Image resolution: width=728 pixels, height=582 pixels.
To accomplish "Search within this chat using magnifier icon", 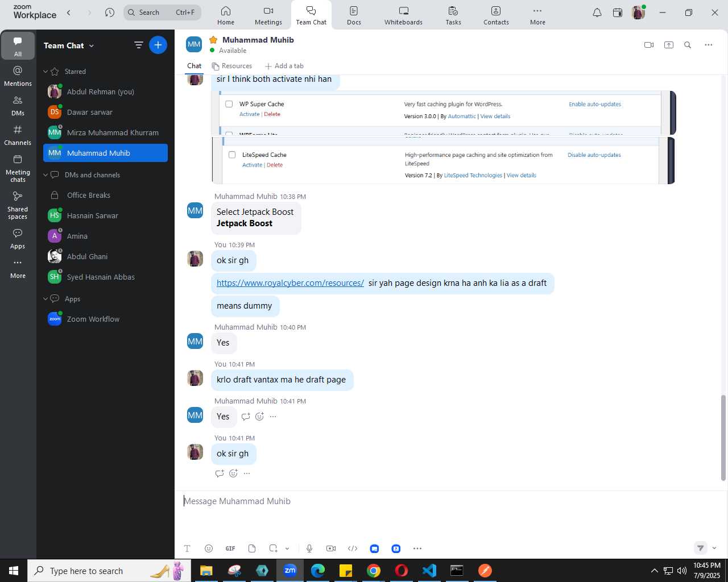I will 688,45.
